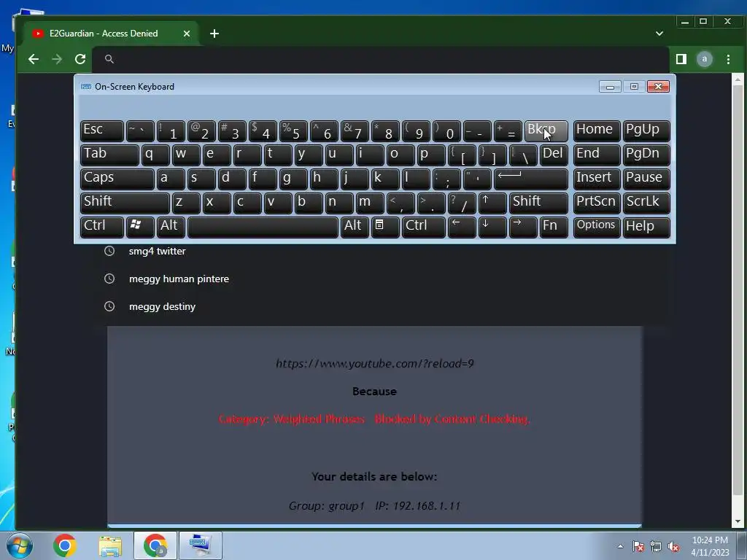This screenshot has width=747, height=560.
Task: Click the clock icon beside 'smg4 twitter'
Action: 109,251
